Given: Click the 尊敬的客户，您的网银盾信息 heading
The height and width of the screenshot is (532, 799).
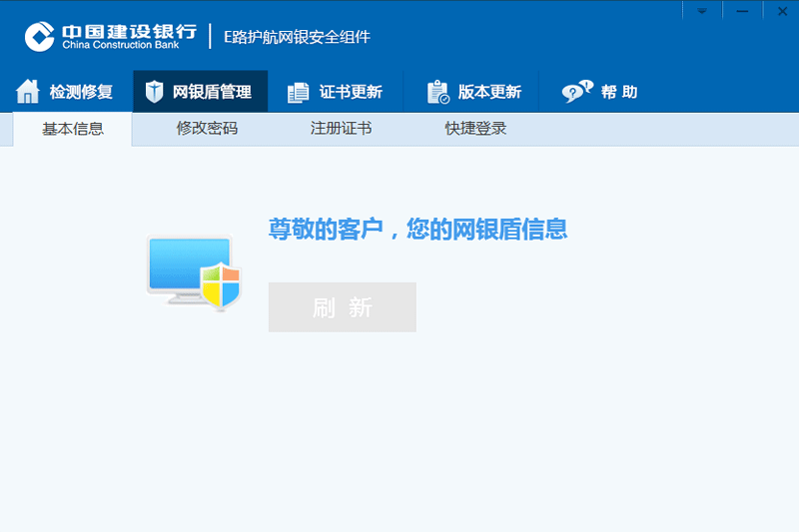Looking at the screenshot, I should coord(417,230).
